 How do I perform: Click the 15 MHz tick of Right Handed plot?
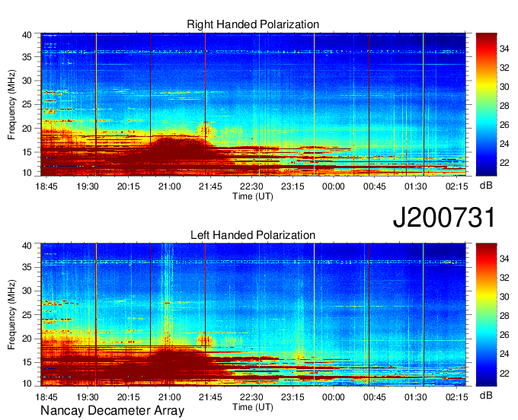click(x=27, y=152)
